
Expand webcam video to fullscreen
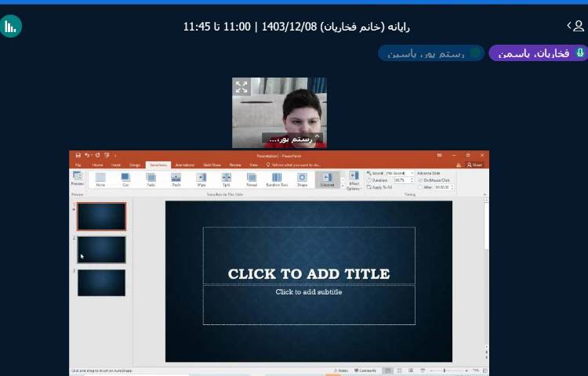coord(241,87)
